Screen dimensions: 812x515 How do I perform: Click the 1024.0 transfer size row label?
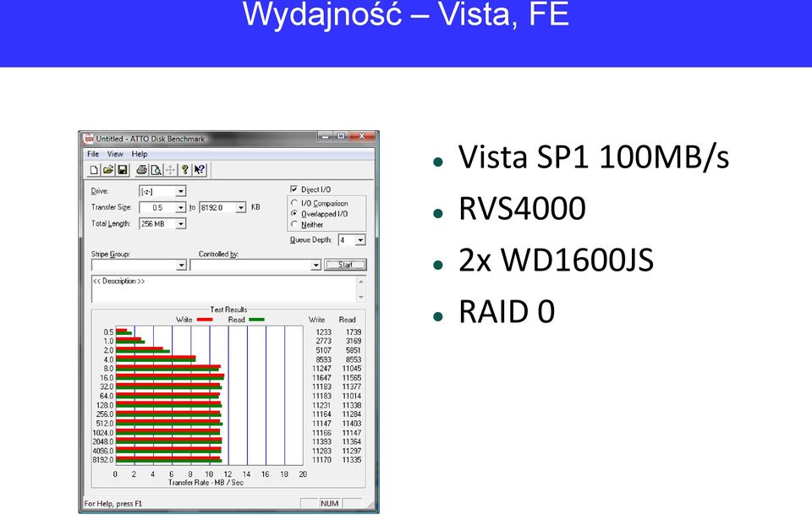pyautogui.click(x=103, y=433)
